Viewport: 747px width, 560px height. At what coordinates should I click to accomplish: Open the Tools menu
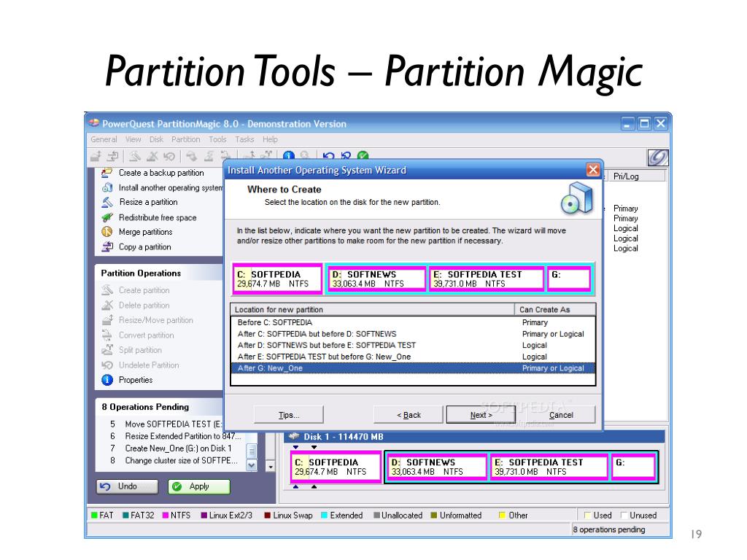pos(217,139)
